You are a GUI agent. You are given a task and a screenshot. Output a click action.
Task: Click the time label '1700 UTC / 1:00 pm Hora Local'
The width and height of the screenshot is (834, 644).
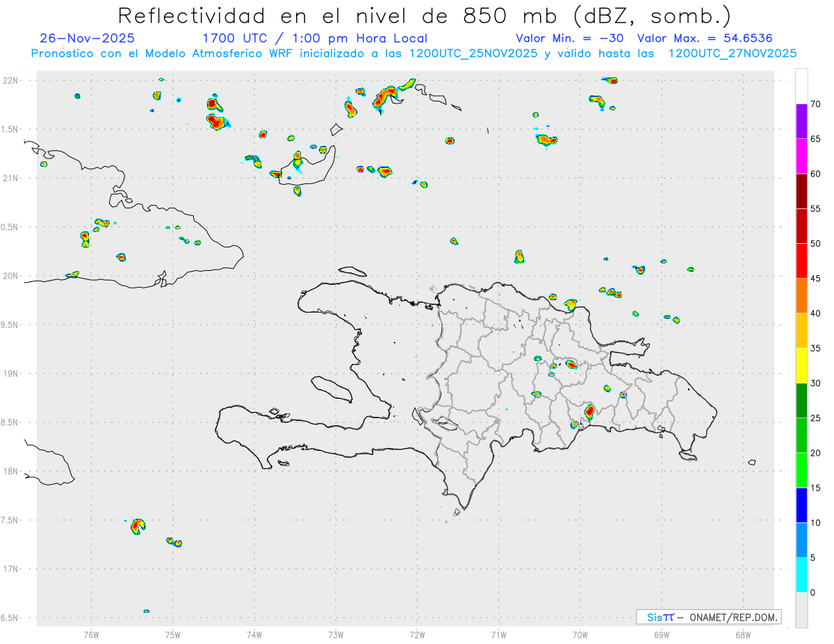(315, 38)
